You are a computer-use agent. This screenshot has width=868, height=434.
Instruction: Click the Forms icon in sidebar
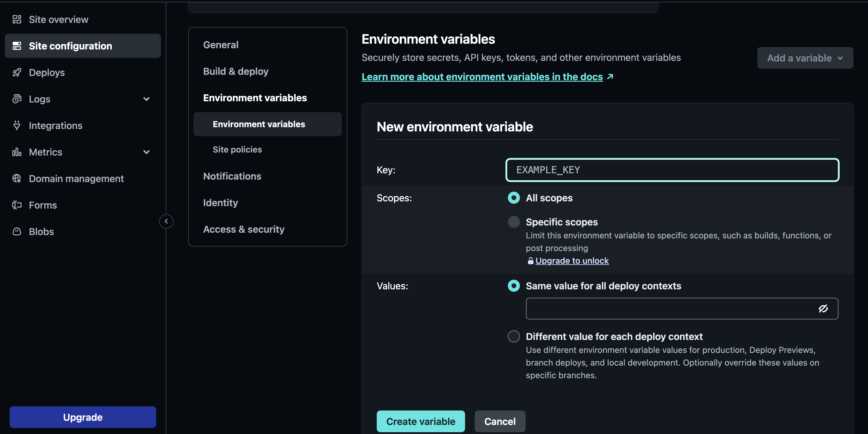[x=17, y=205]
